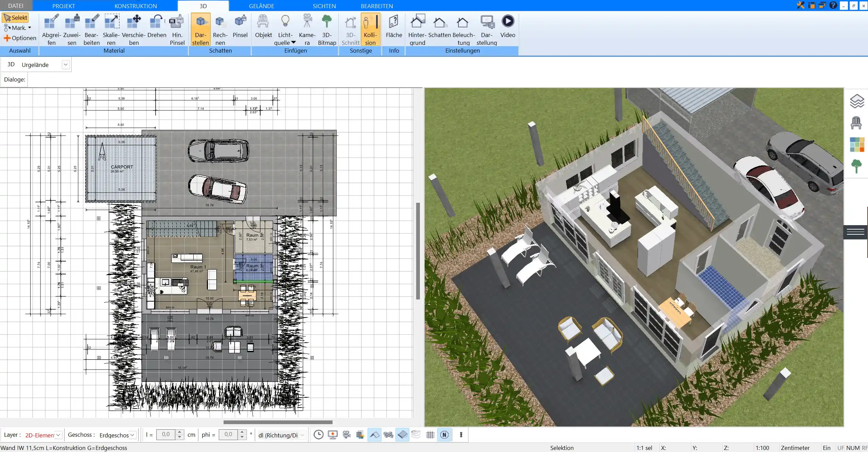Screen dimensions: 868x452
Task: Play the Video walkthrough button
Action: tap(508, 26)
